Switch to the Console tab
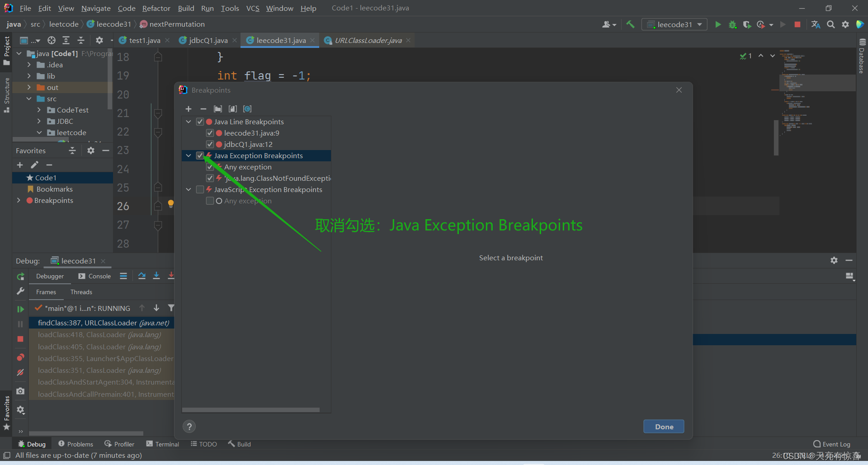Viewport: 868px width, 465px height. click(x=94, y=276)
